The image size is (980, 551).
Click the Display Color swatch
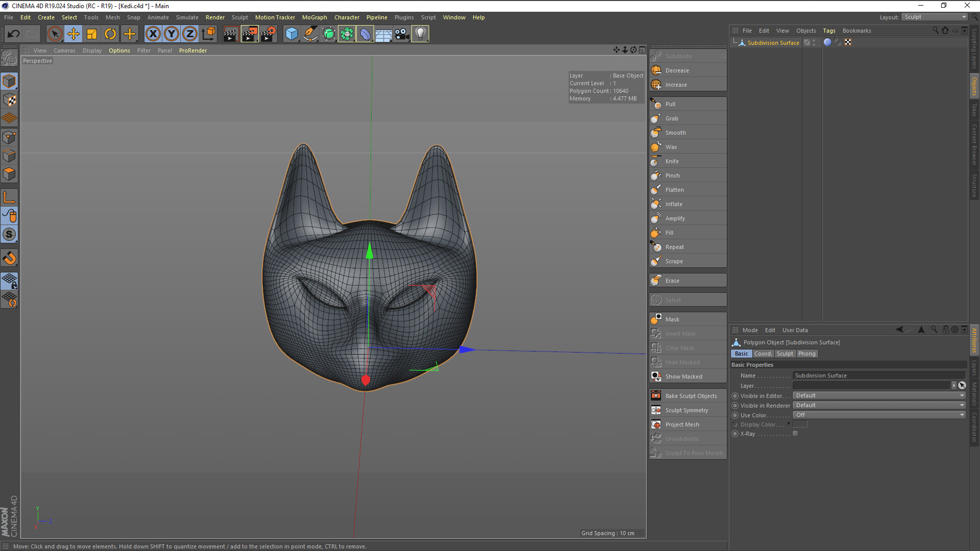coord(800,424)
